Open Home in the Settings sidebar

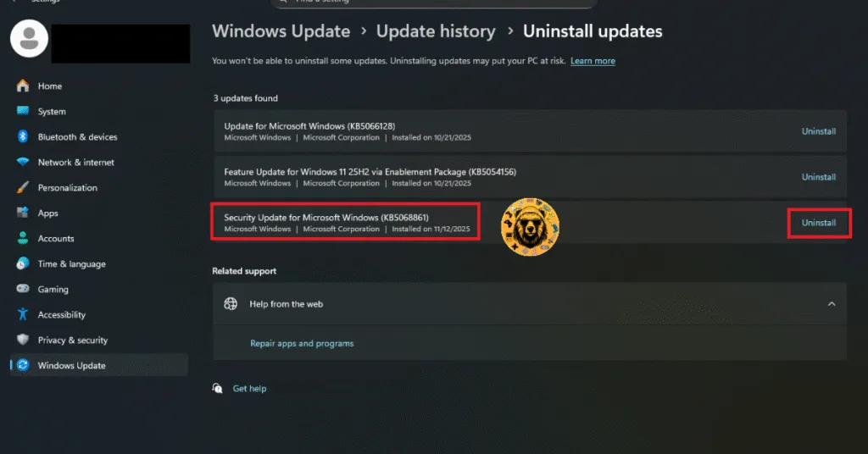click(x=50, y=86)
